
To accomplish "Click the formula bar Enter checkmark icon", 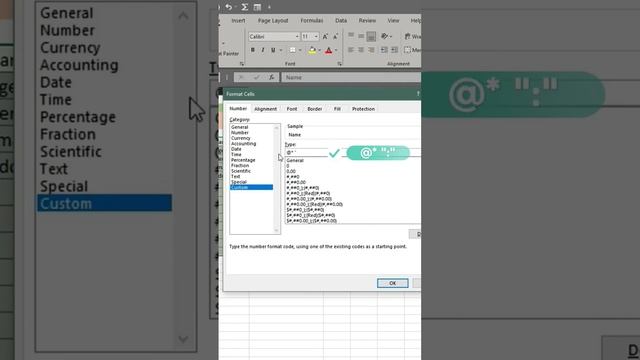I will [x=256, y=77].
